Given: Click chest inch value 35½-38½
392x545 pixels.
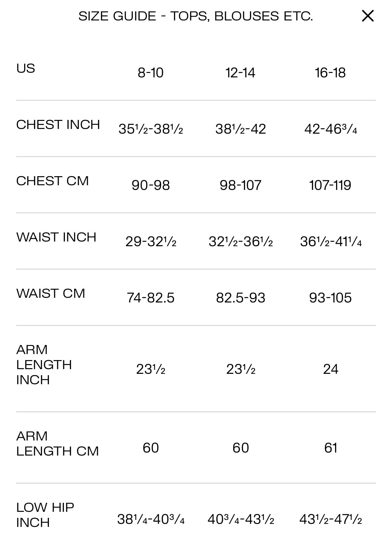Looking at the screenshot, I should tap(150, 129).
